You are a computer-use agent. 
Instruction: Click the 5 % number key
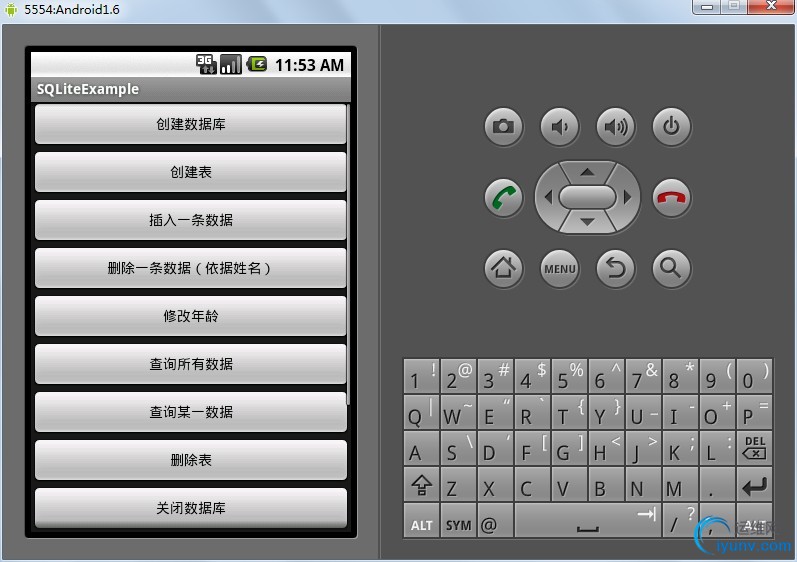tap(569, 376)
